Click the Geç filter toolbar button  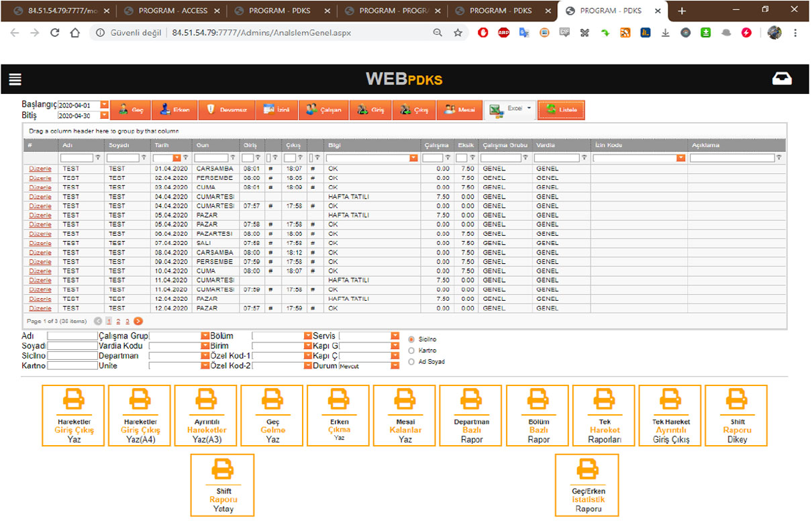pos(131,110)
